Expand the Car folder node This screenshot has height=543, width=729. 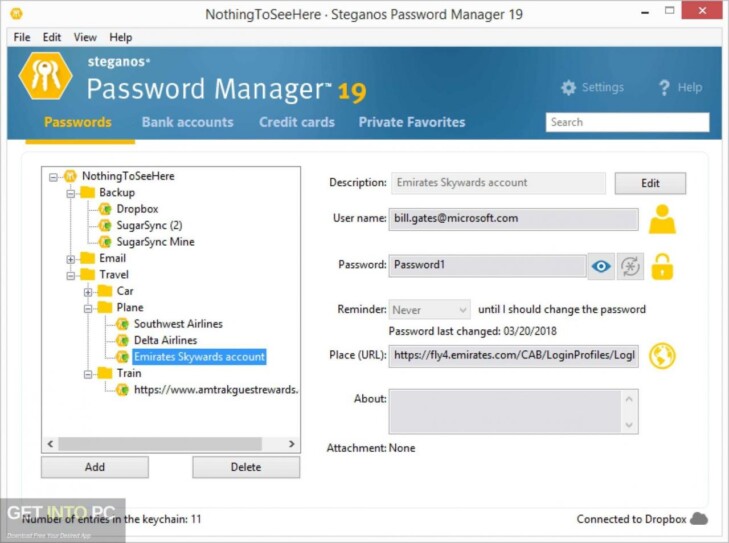tap(88, 292)
